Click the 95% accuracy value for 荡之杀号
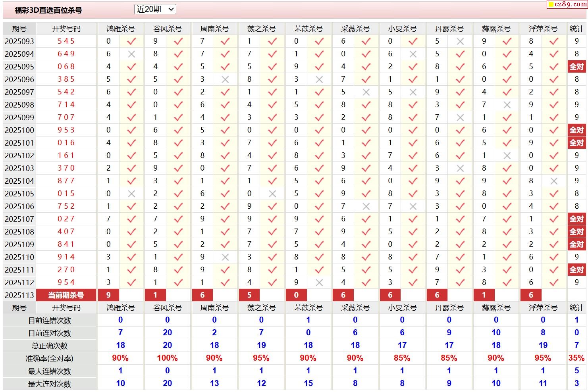Screen dimensions: 588x392 pyautogui.click(x=261, y=358)
